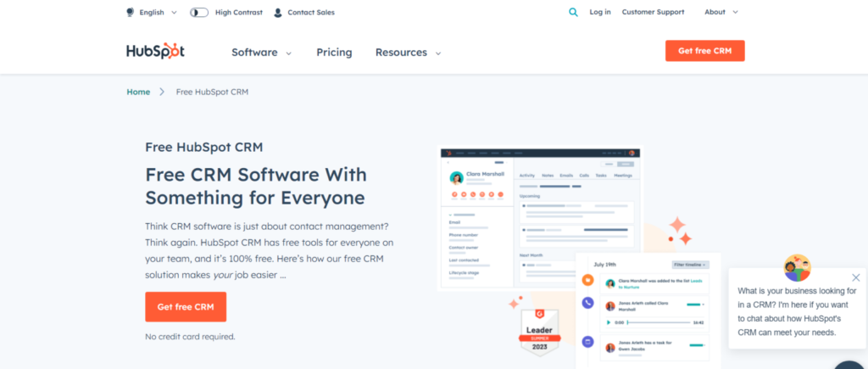Click Clara Marshall's profile avatar in preview
The width and height of the screenshot is (868, 369).
coord(457,178)
